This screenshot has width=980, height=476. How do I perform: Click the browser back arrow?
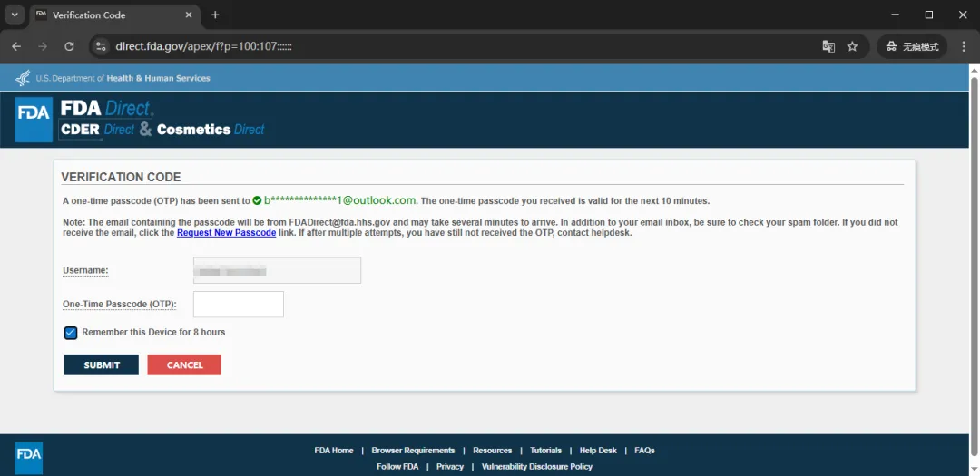point(16,46)
